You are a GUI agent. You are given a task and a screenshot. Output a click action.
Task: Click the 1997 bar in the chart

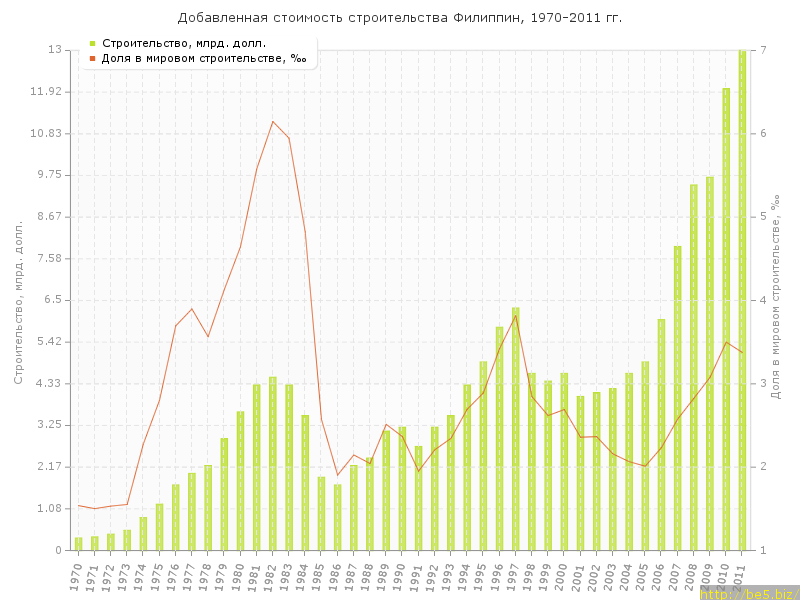pos(515,428)
